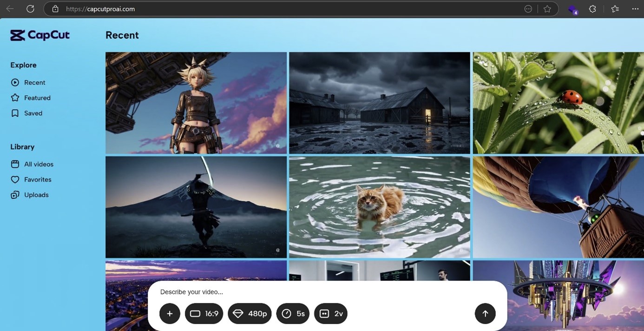This screenshot has width=644, height=331.
Task: Open the browser extensions puzzle icon
Action: click(x=592, y=9)
